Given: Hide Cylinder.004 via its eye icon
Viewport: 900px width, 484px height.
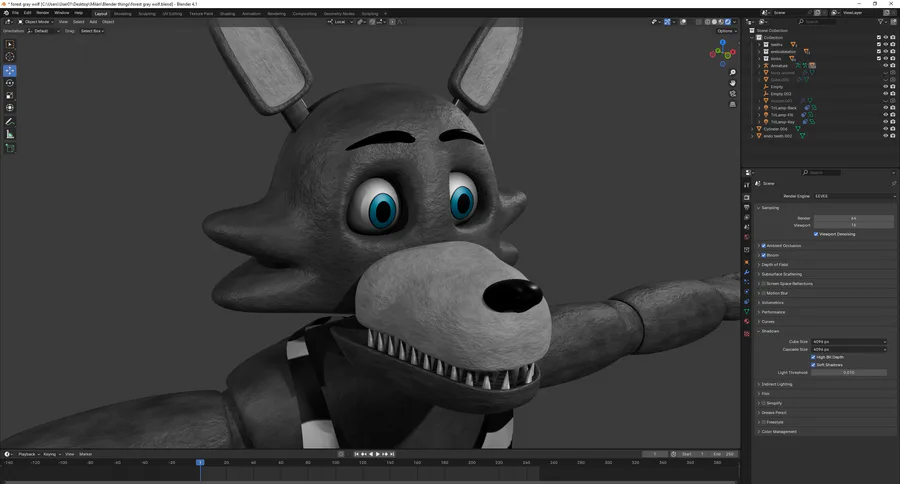Looking at the screenshot, I should [886, 129].
